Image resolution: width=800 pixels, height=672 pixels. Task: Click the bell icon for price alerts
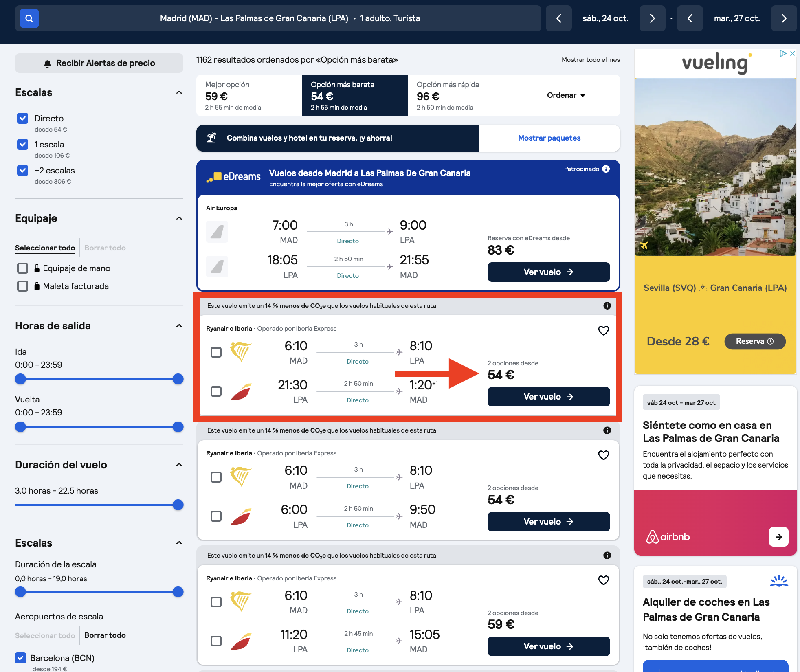(48, 64)
